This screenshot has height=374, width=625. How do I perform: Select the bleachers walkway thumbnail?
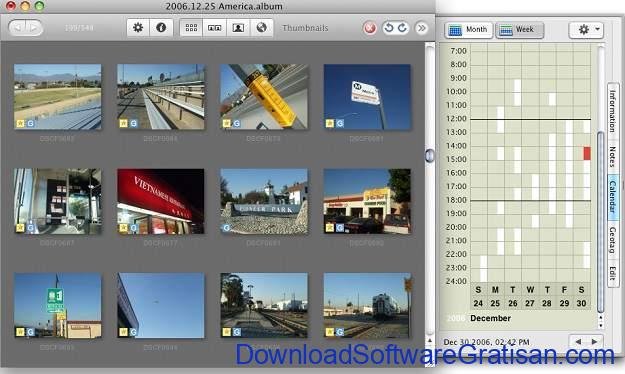tap(161, 96)
